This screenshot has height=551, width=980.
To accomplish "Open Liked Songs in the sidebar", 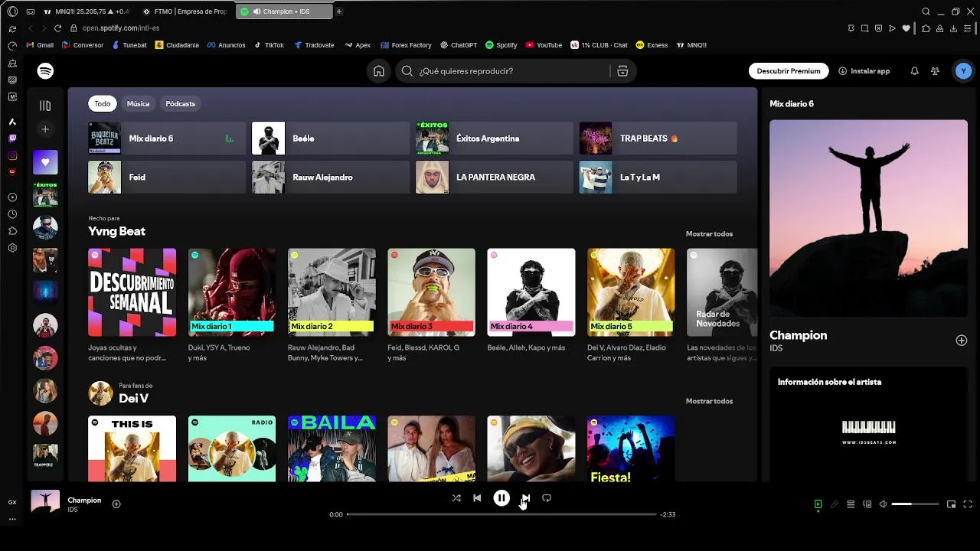I will point(45,162).
